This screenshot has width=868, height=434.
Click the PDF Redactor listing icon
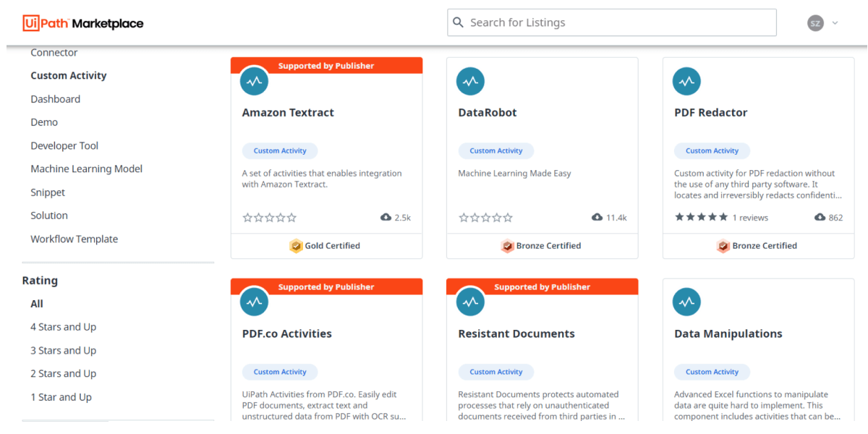point(686,81)
